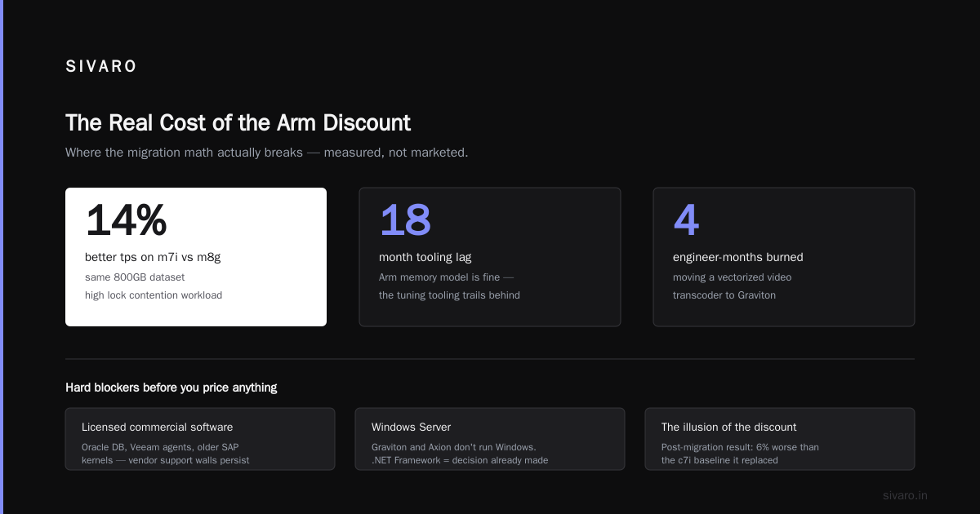This screenshot has height=514, width=980.
Task: Click 'same 800GB dataset' description text
Action: click(x=135, y=277)
